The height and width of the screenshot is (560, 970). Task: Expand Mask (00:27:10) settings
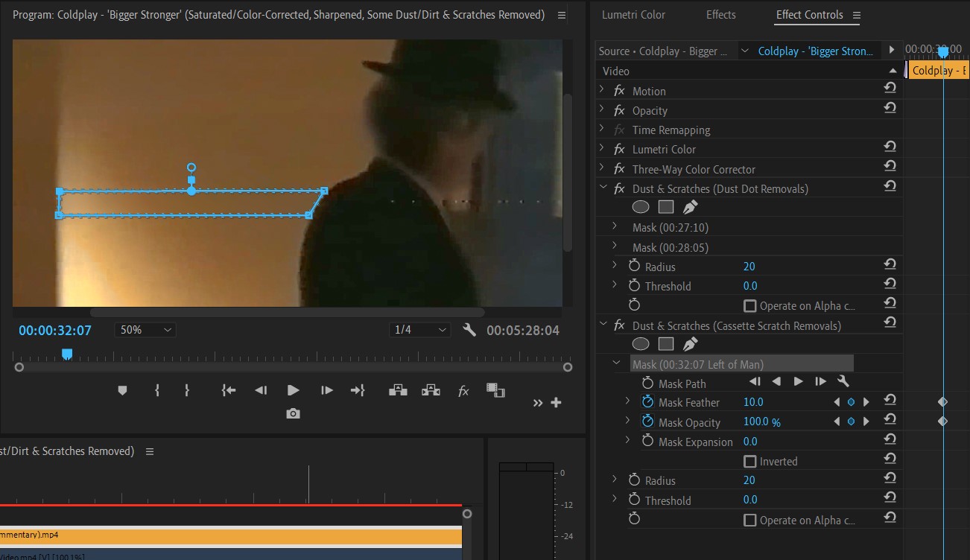pyautogui.click(x=615, y=226)
